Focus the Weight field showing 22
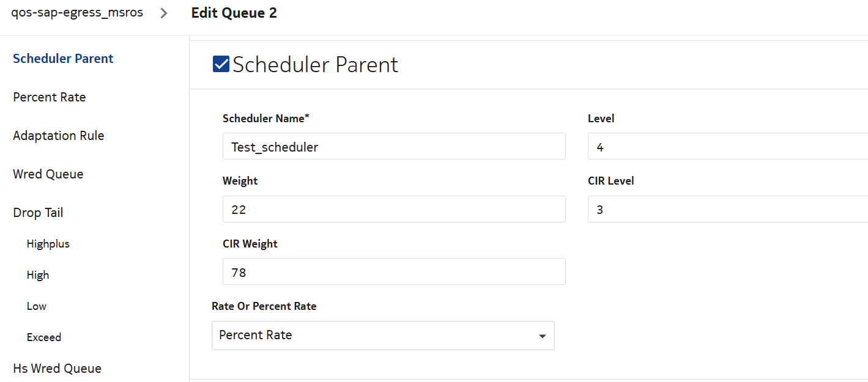Viewport: 868px width, 382px height. (x=394, y=209)
